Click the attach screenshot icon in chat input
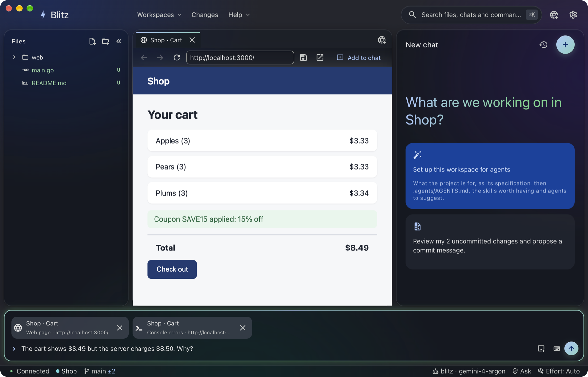 (541, 349)
